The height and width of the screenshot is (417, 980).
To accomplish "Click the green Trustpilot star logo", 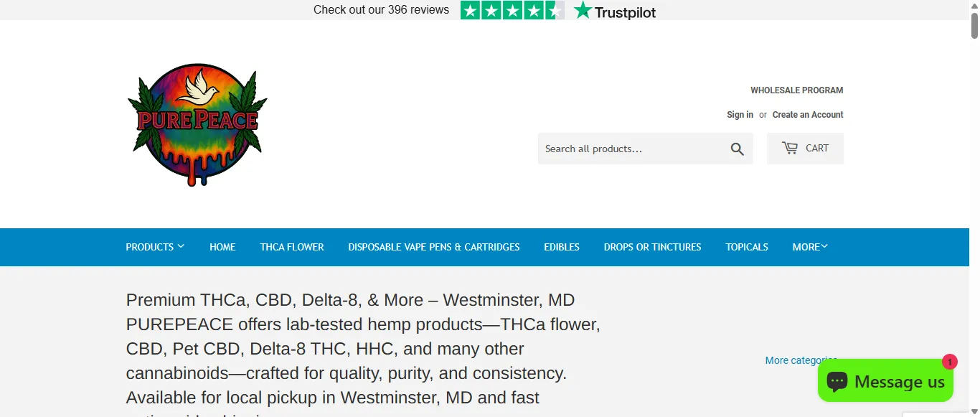I will [583, 11].
